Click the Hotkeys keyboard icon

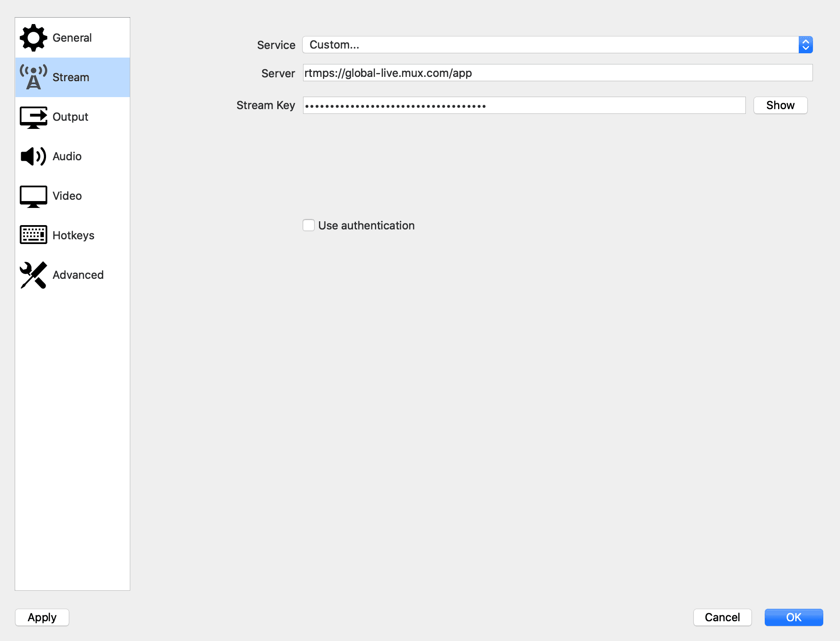tap(33, 235)
